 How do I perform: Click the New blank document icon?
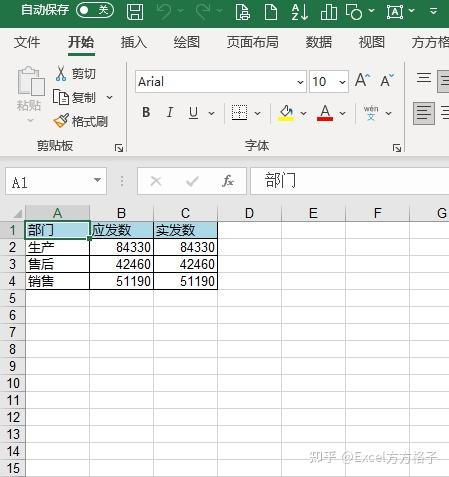(x=271, y=12)
